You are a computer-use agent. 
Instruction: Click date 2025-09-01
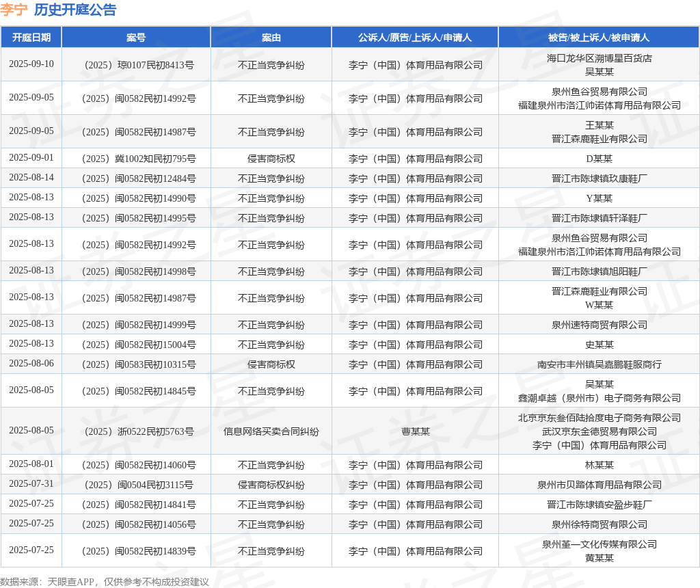click(31, 157)
